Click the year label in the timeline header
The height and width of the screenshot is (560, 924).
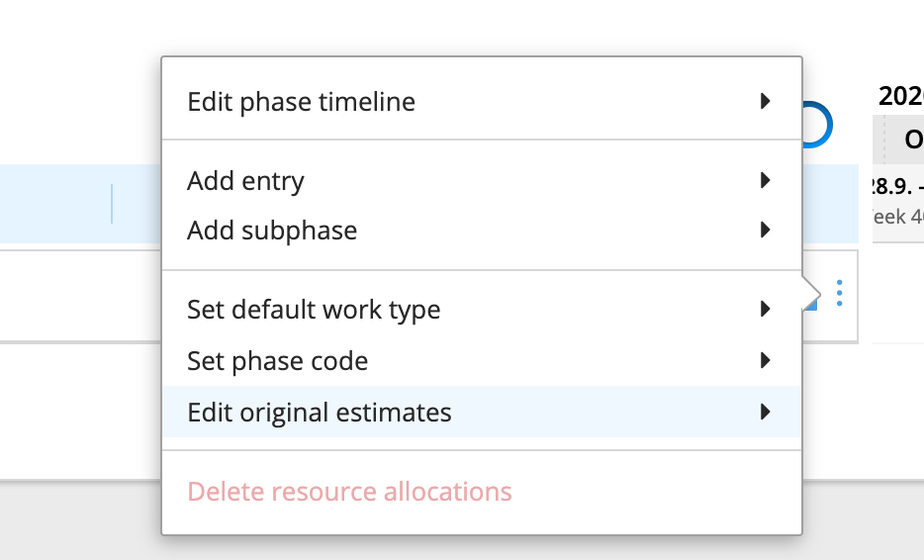[x=900, y=97]
